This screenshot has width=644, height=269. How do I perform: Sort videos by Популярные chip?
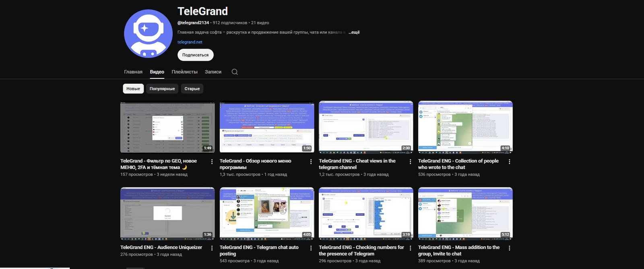point(162,88)
